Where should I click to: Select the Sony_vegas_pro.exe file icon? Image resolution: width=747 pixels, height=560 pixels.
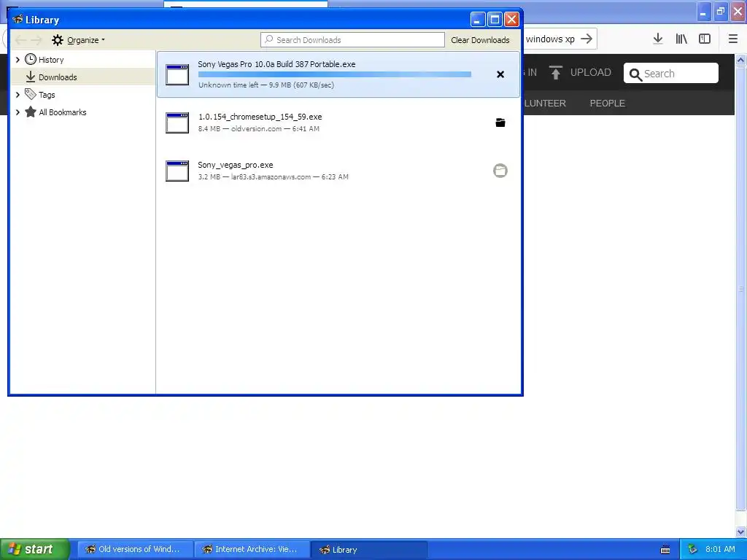pyautogui.click(x=177, y=171)
